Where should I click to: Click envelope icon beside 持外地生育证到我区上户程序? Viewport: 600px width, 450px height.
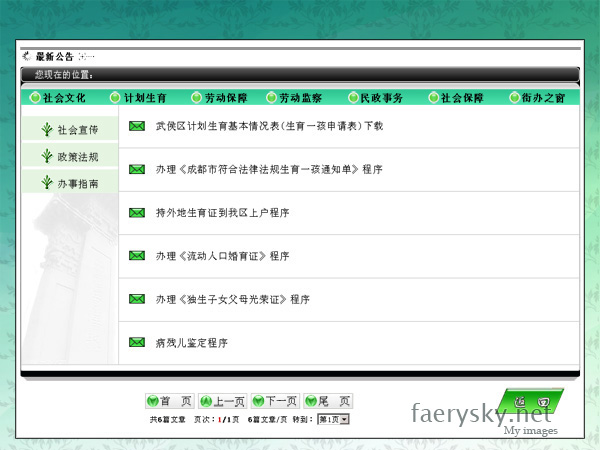[x=137, y=213]
